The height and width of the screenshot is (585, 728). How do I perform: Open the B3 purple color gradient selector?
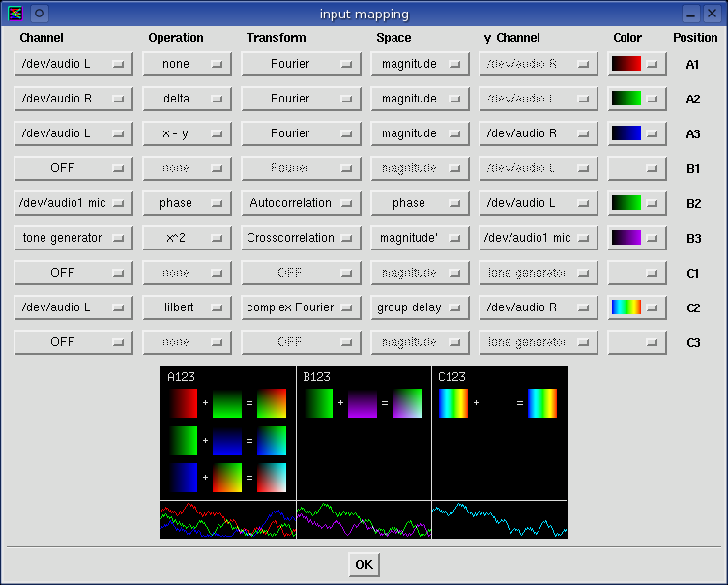coord(637,238)
